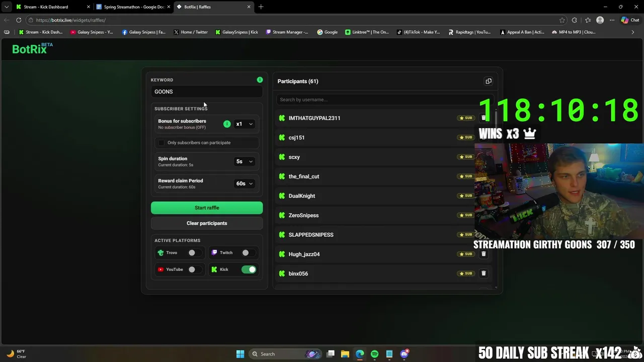Open Microsoft Edge from the taskbar
644x362 pixels.
coord(360,354)
